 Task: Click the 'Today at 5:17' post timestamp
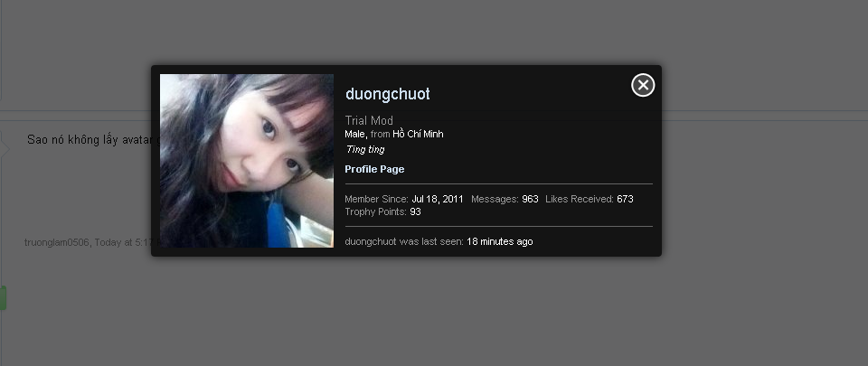[123, 242]
